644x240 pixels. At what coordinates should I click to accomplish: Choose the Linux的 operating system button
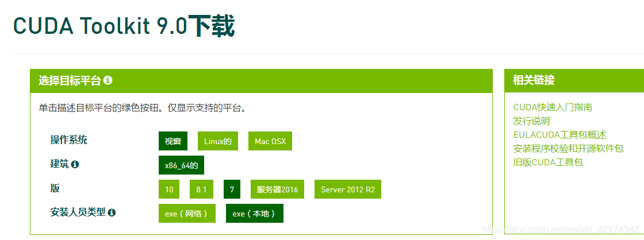click(218, 141)
